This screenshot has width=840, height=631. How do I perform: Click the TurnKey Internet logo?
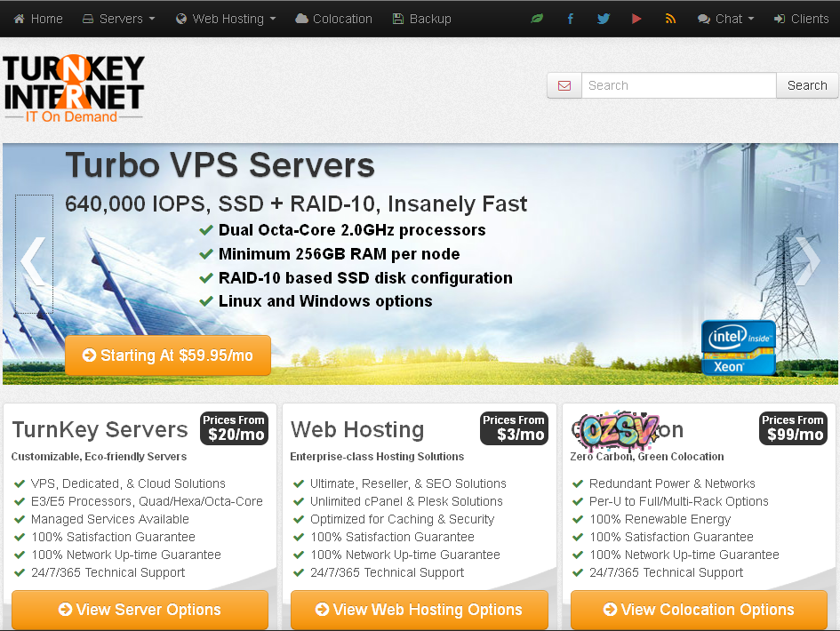pyautogui.click(x=74, y=89)
